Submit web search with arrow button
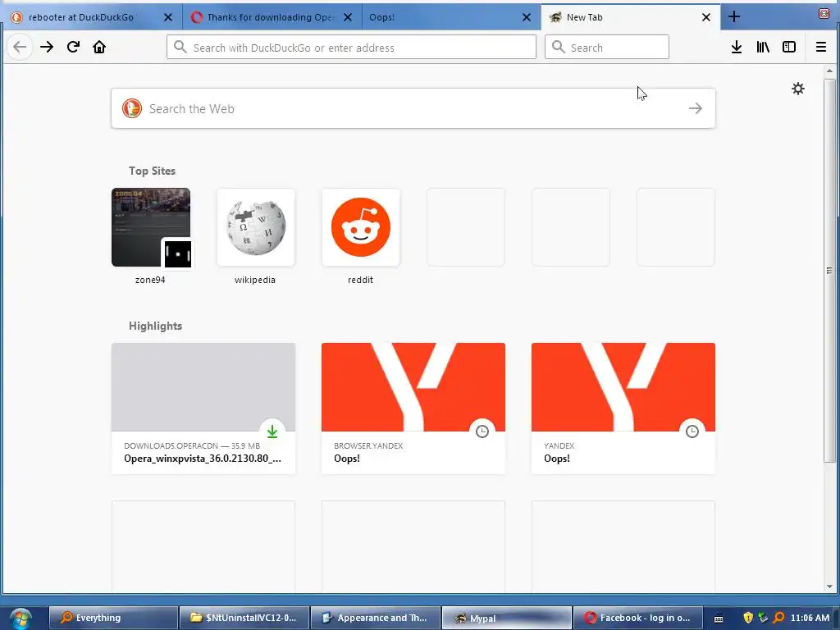The width and height of the screenshot is (840, 630). (696, 109)
